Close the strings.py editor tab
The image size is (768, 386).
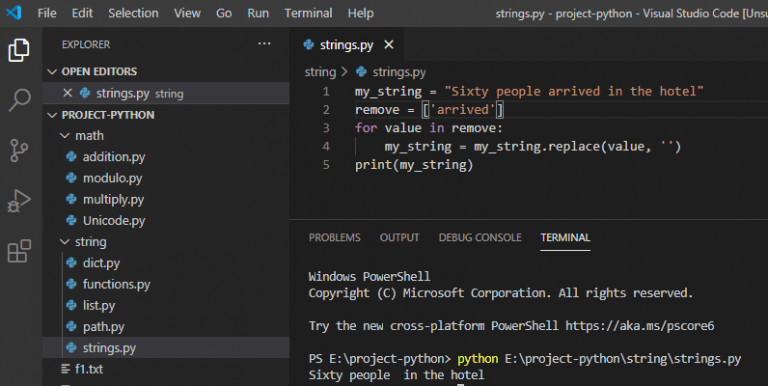coord(389,45)
